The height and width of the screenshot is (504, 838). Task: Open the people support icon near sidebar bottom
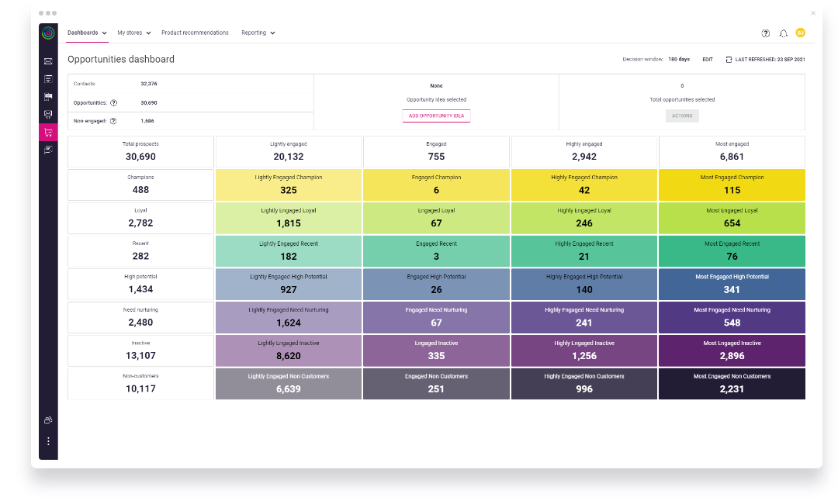tap(48, 420)
